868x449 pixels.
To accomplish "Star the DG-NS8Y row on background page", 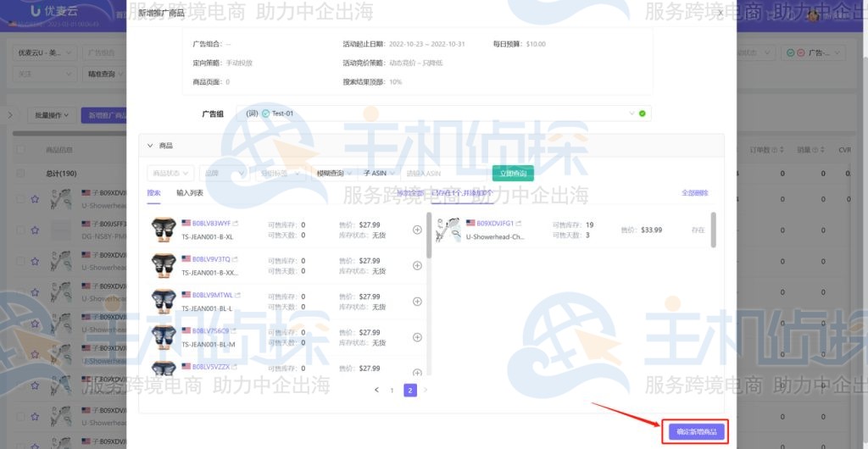I will pyautogui.click(x=35, y=230).
